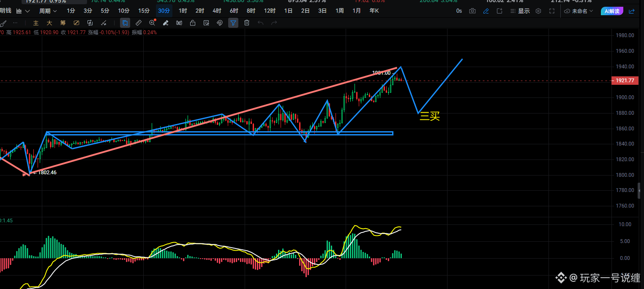644x289 pixels.
Task: Open more drawing tools ellipsis
Action: pos(15,23)
